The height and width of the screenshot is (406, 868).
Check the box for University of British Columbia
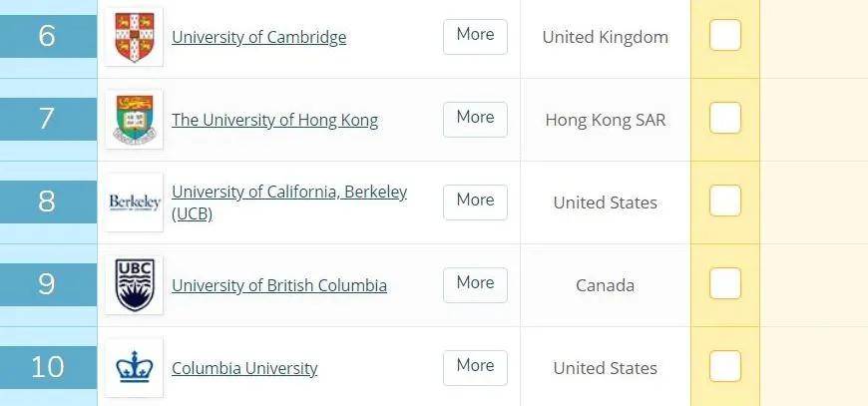click(x=725, y=283)
